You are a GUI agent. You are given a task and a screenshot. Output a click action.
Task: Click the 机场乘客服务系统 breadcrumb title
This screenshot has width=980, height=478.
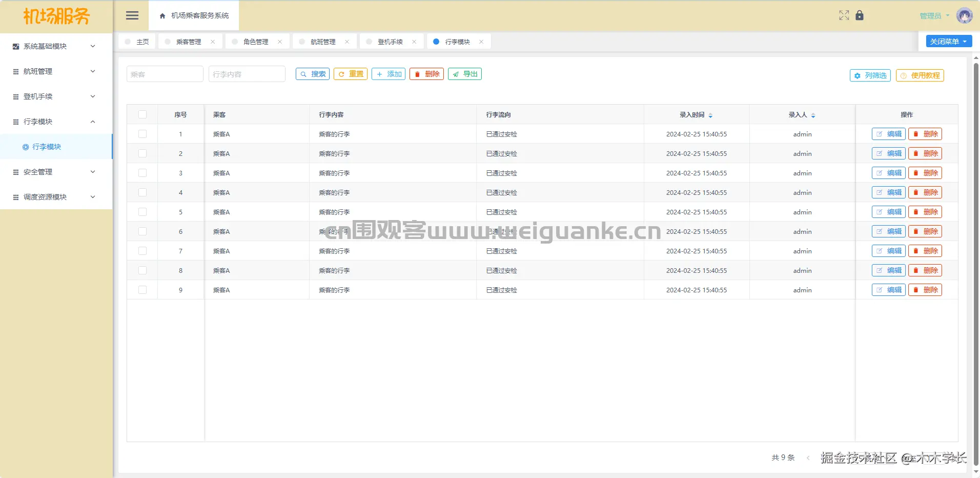(x=200, y=16)
